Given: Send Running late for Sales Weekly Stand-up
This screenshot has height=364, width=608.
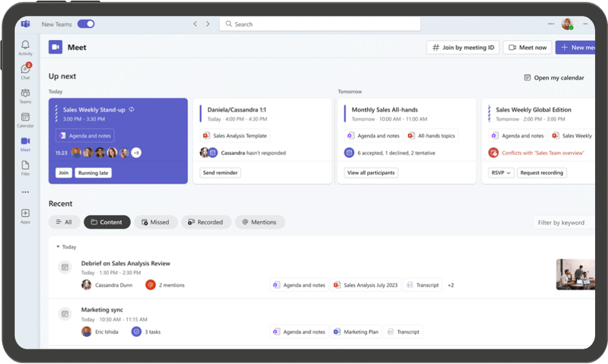Looking at the screenshot, I should (x=93, y=173).
